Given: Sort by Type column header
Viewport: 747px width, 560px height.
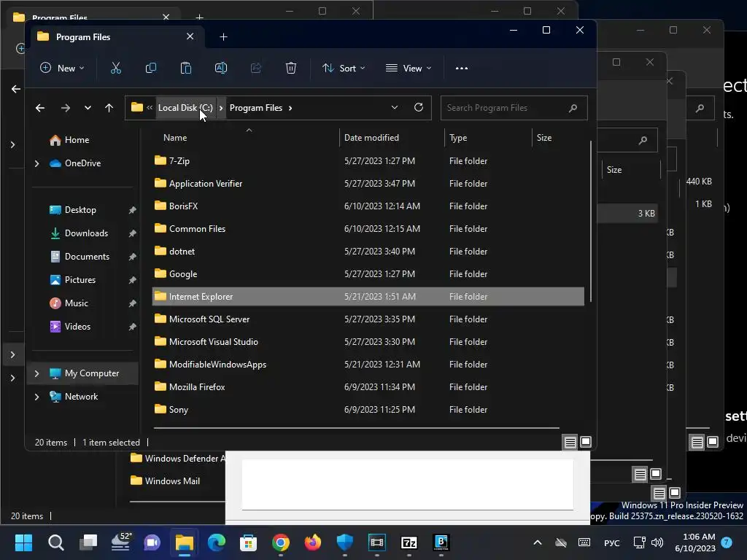Looking at the screenshot, I should (458, 138).
